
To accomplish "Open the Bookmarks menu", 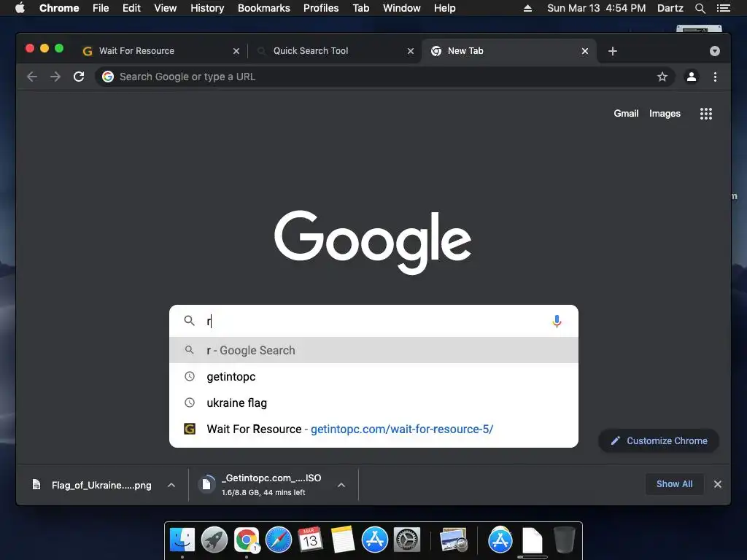I will pyautogui.click(x=264, y=8).
